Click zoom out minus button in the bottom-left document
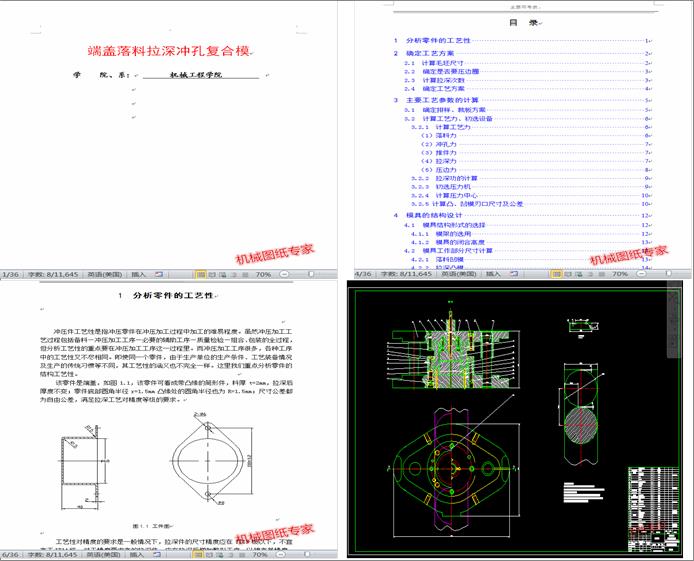This screenshot has width=694, height=561. pyautogui.click(x=281, y=554)
